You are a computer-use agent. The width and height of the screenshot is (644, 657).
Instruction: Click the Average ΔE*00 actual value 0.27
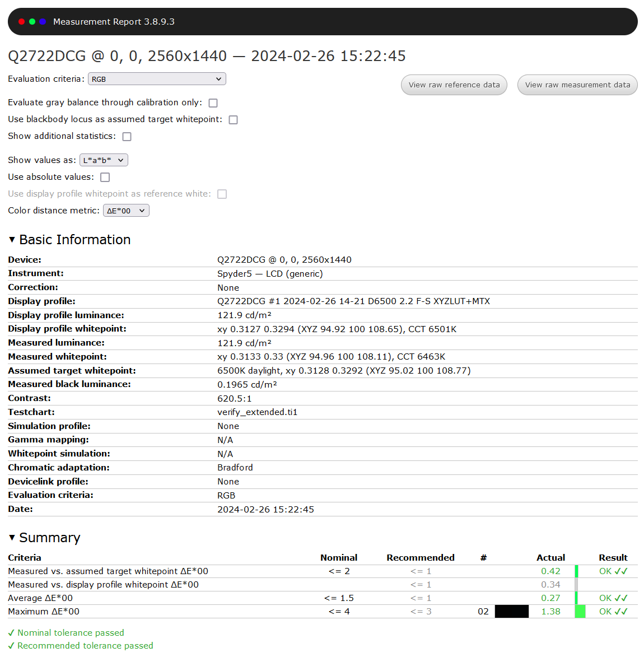(x=550, y=598)
